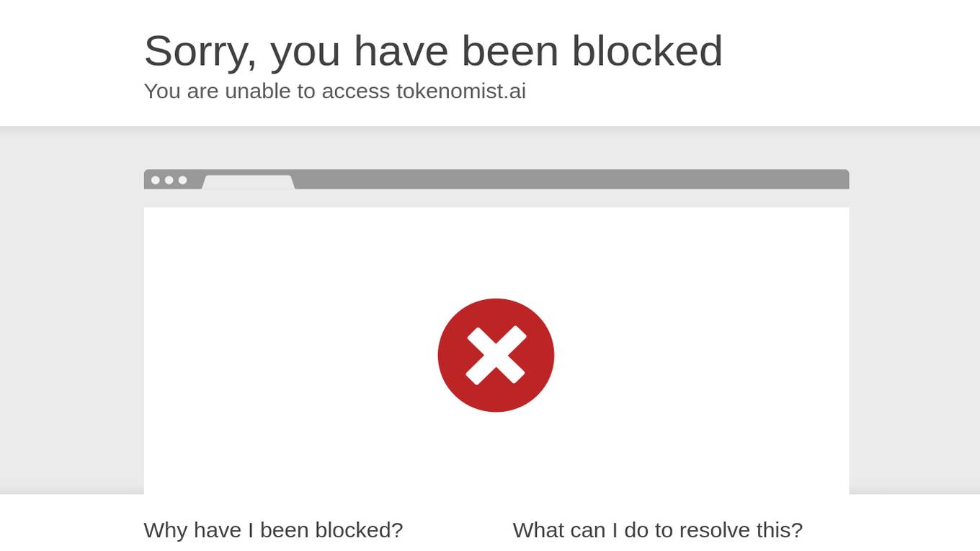Screen dimensions: 980x551
Task: Click the word "Why" in bottom-left heading
Action: [x=166, y=530]
